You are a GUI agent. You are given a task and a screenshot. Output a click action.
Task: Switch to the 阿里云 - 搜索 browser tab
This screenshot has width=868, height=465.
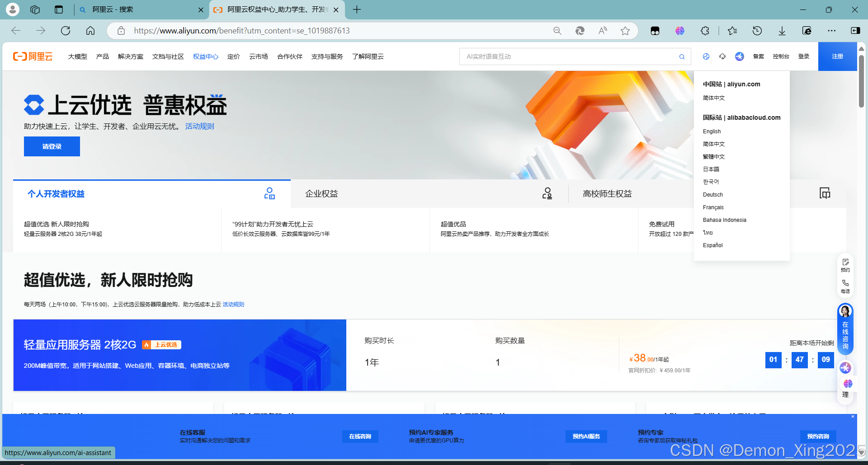pos(140,9)
